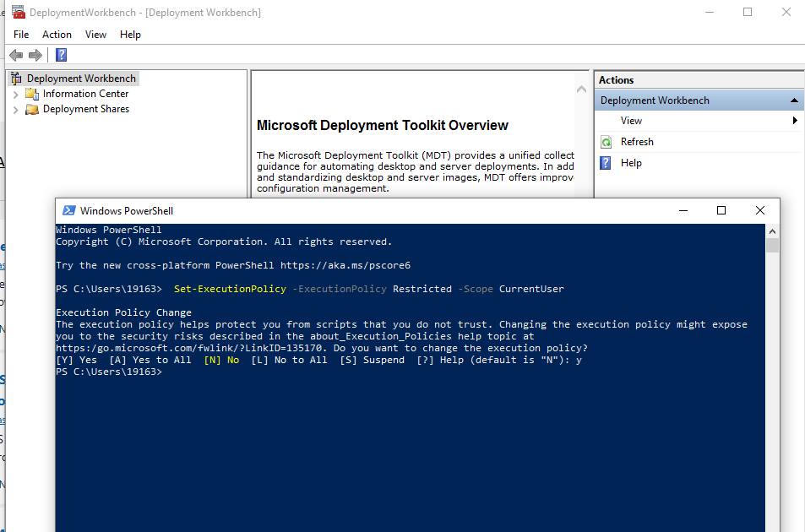Screen dimensions: 805x532
Task: Click the go.microsoft.com fwlink URL text
Action: coord(189,348)
